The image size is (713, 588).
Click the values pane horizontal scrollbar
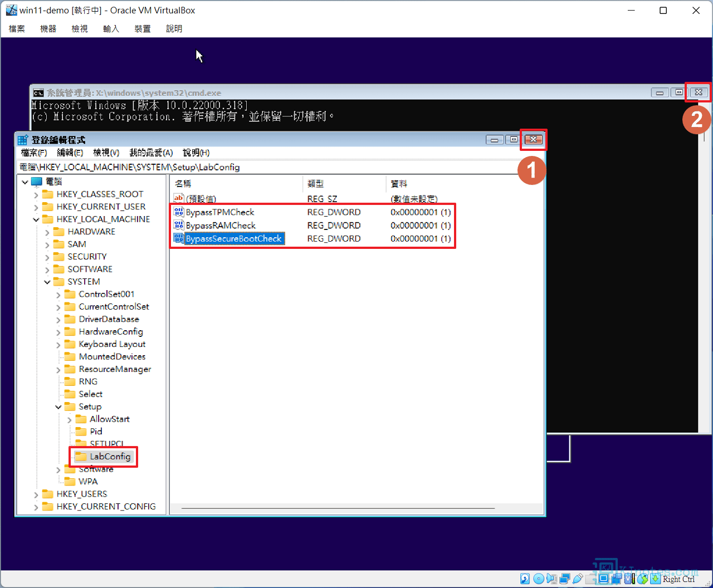[x=338, y=508]
